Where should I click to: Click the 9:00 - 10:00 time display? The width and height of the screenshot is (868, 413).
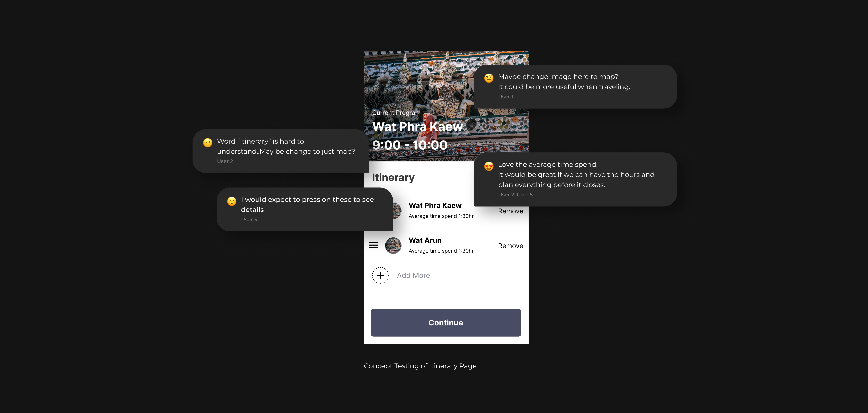[x=410, y=145]
